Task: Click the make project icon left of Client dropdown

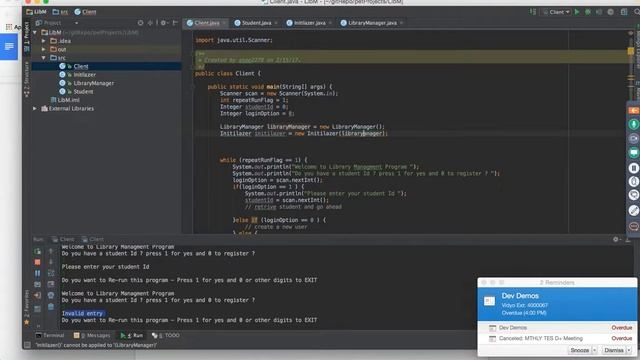Action: pos(533,12)
